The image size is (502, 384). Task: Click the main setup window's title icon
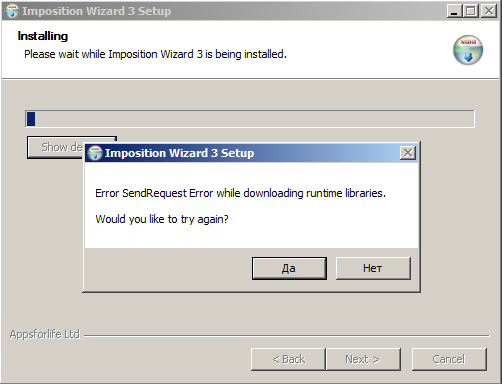[x=12, y=11]
